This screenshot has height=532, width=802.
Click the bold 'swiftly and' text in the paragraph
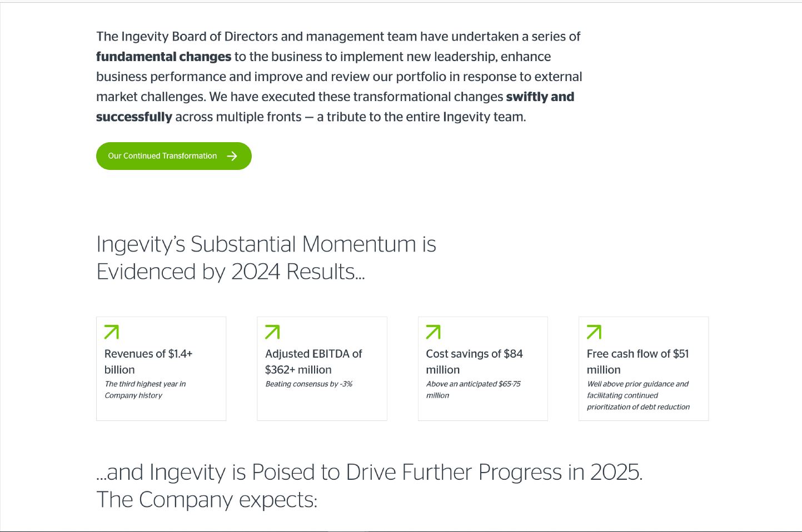(540, 97)
